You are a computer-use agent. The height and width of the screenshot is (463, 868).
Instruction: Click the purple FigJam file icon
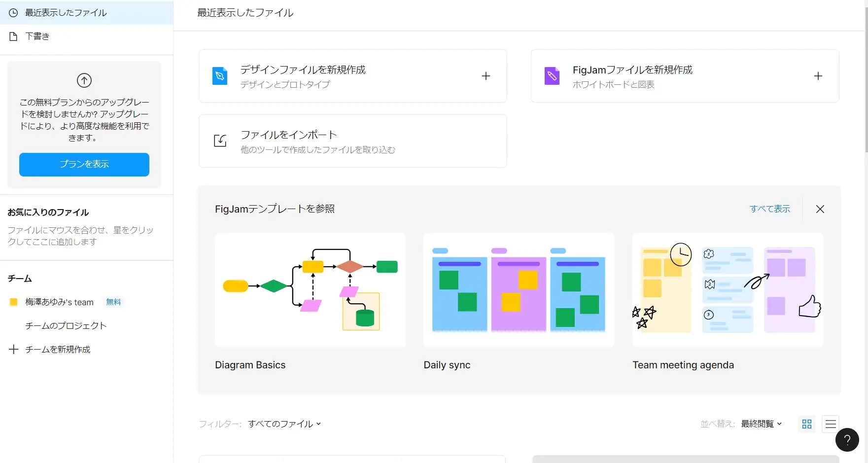[552, 76]
